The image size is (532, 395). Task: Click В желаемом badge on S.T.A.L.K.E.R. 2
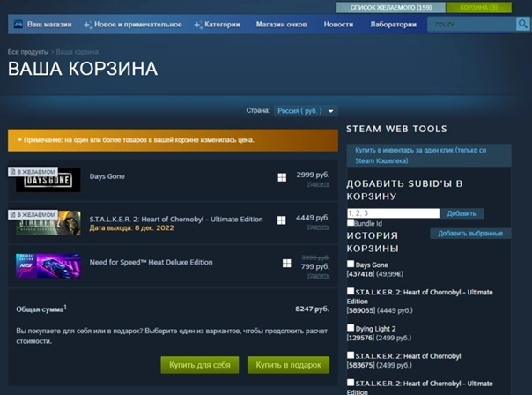33,214
